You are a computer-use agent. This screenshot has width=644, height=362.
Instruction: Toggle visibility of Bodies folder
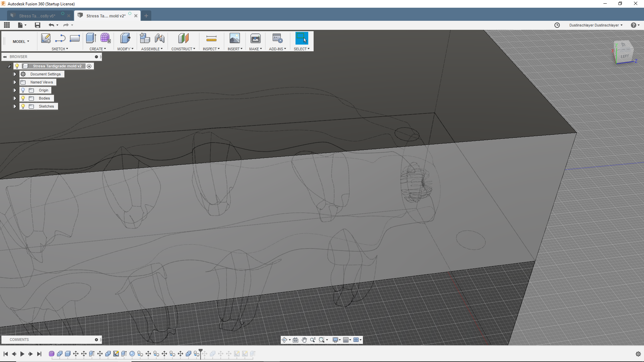point(23,98)
